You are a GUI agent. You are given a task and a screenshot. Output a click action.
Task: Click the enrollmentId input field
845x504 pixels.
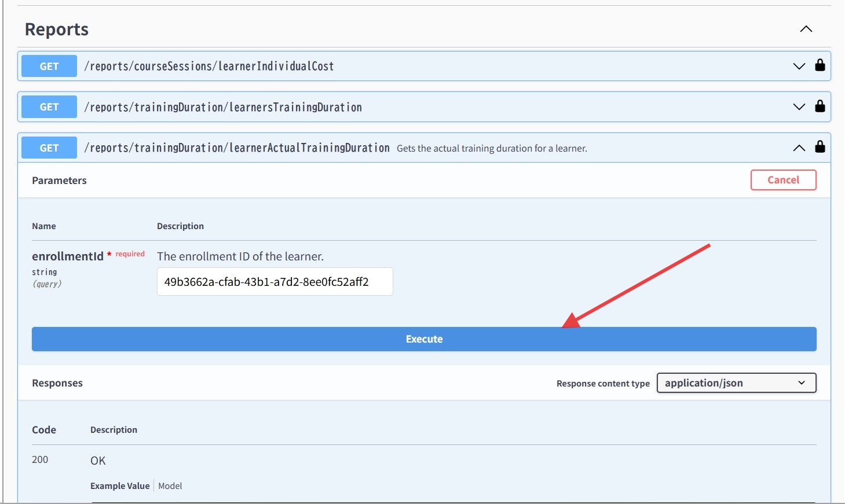275,282
